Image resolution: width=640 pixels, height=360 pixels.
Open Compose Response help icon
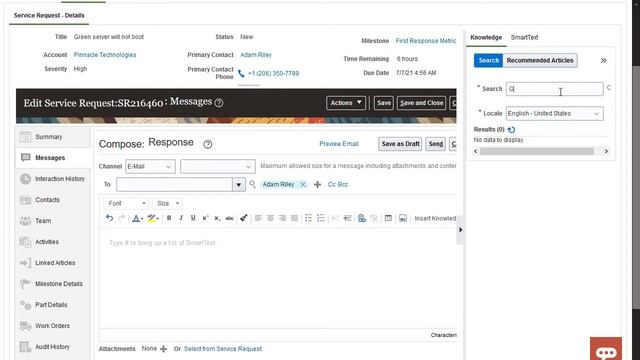click(208, 144)
